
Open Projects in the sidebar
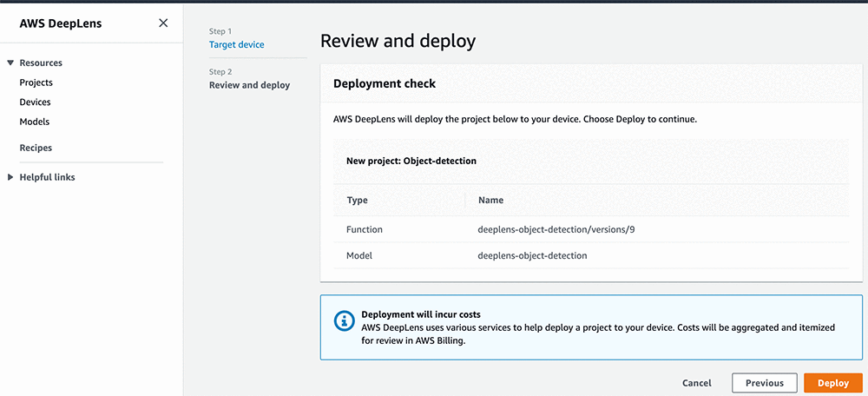[x=36, y=82]
